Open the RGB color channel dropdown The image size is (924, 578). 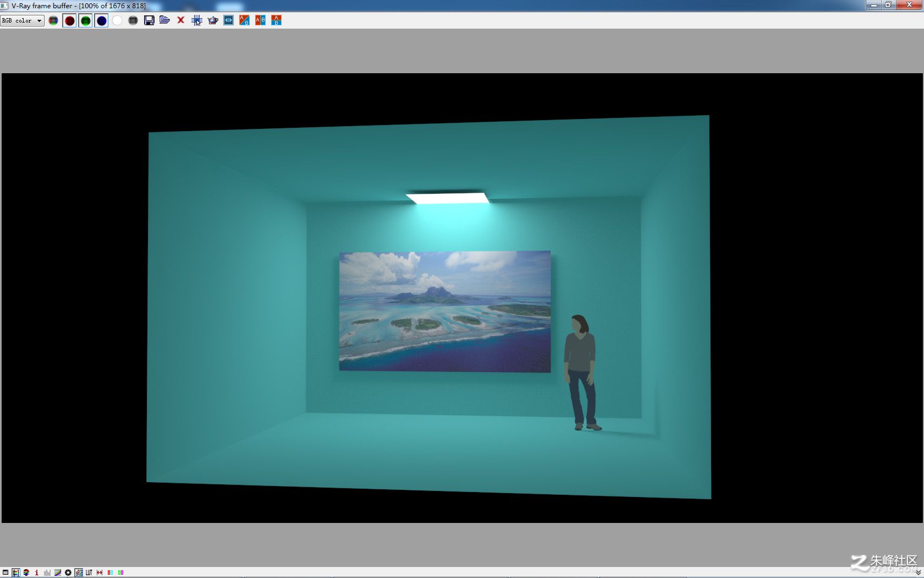click(22, 20)
